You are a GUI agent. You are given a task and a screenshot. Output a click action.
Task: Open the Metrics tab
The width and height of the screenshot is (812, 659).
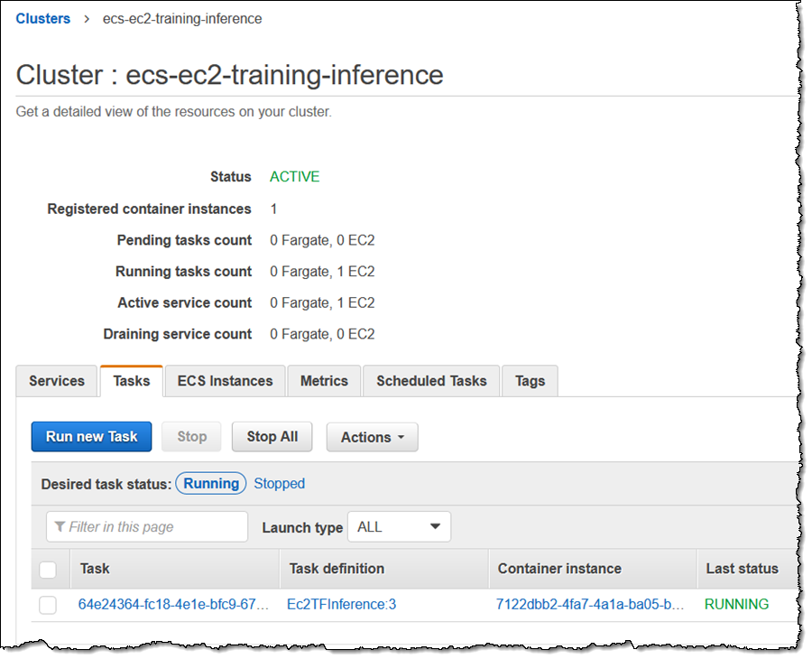pos(324,381)
